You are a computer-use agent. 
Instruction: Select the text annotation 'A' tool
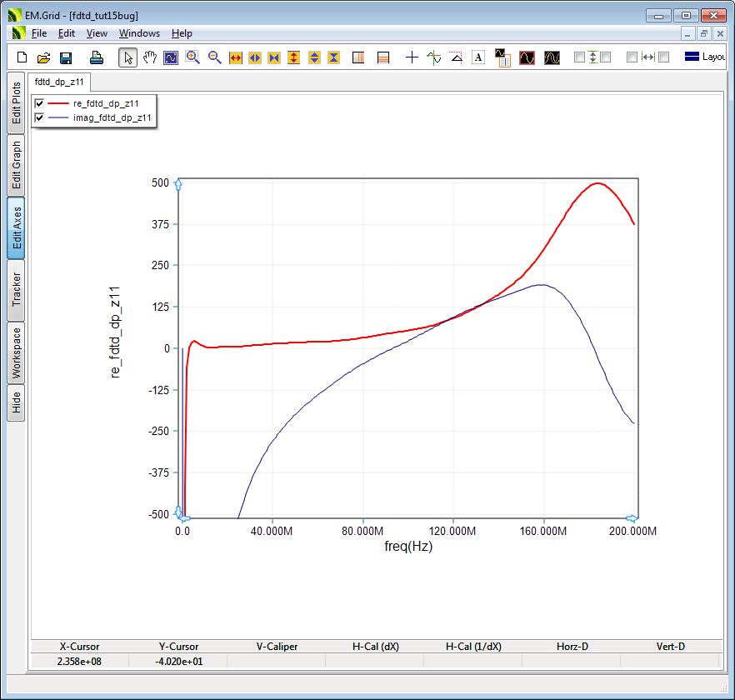pos(478,57)
